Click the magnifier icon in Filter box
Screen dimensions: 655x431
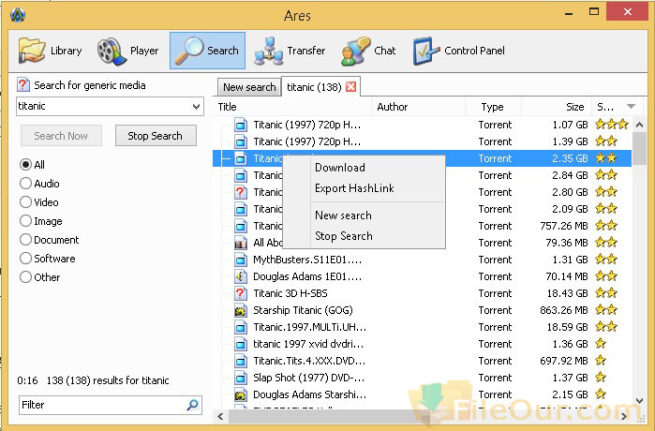pyautogui.click(x=192, y=404)
